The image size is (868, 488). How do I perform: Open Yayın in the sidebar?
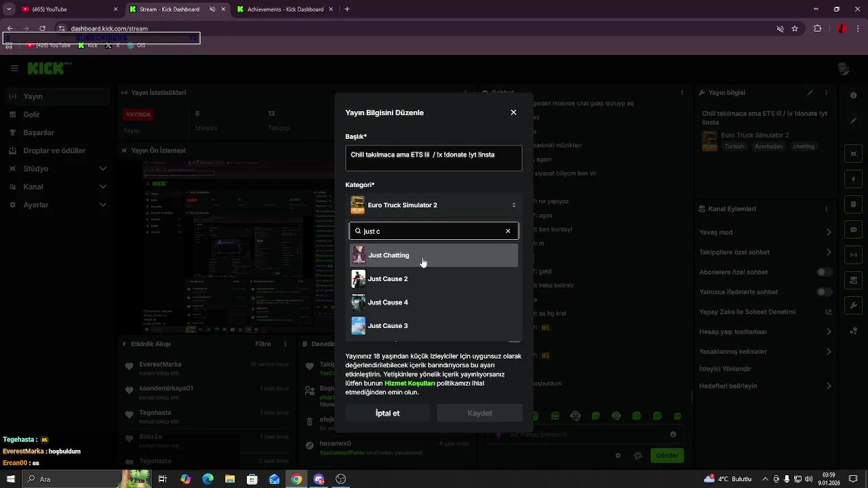[57, 96]
